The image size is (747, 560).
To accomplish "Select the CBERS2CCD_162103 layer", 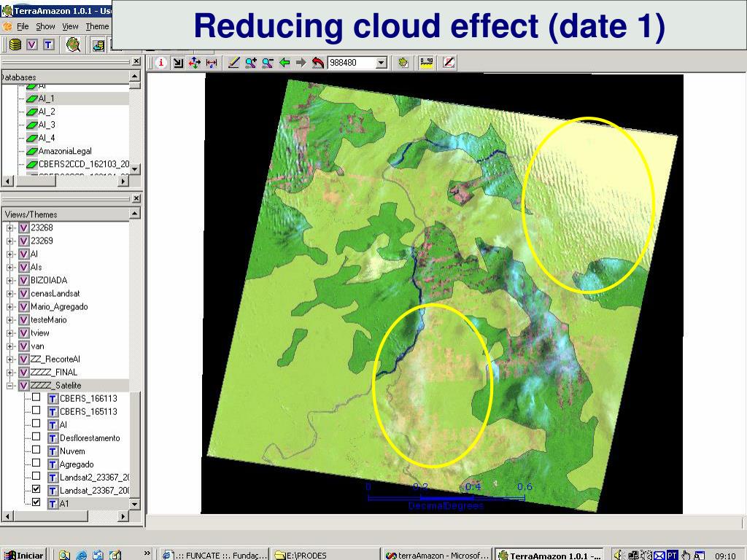I will (x=83, y=164).
